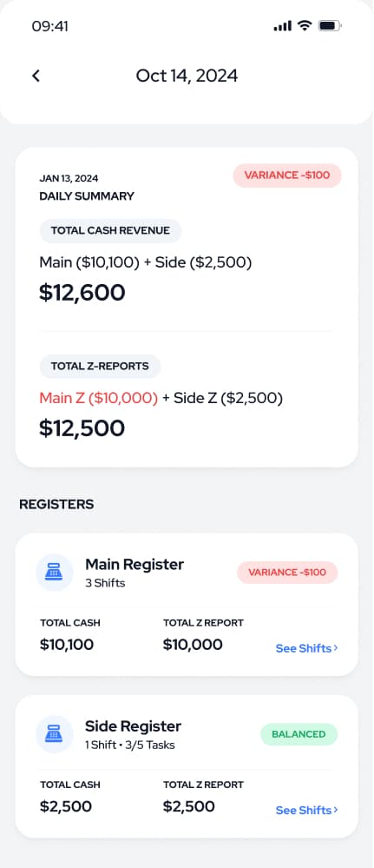Tap the 09:41 clock in status bar

point(49,26)
